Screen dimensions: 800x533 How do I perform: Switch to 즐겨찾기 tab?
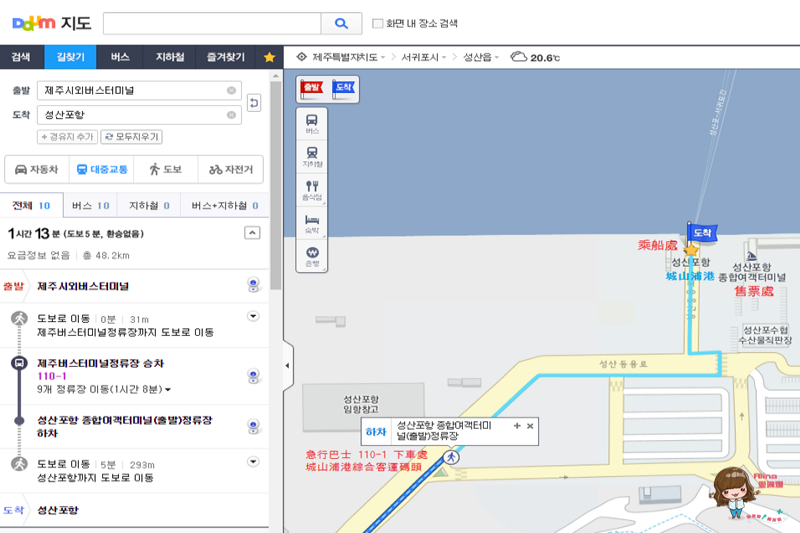tap(226, 57)
